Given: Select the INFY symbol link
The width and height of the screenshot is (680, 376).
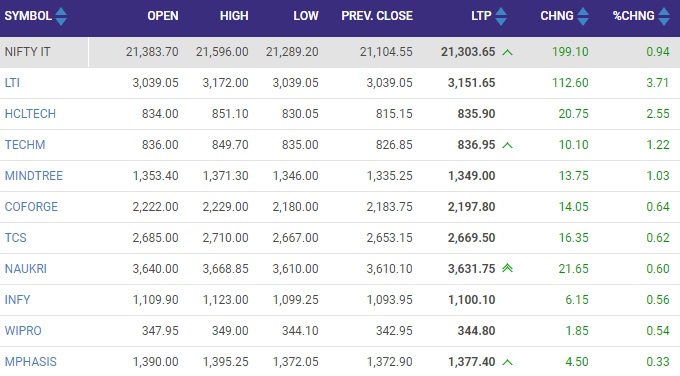Looking at the screenshot, I should 17,300.
